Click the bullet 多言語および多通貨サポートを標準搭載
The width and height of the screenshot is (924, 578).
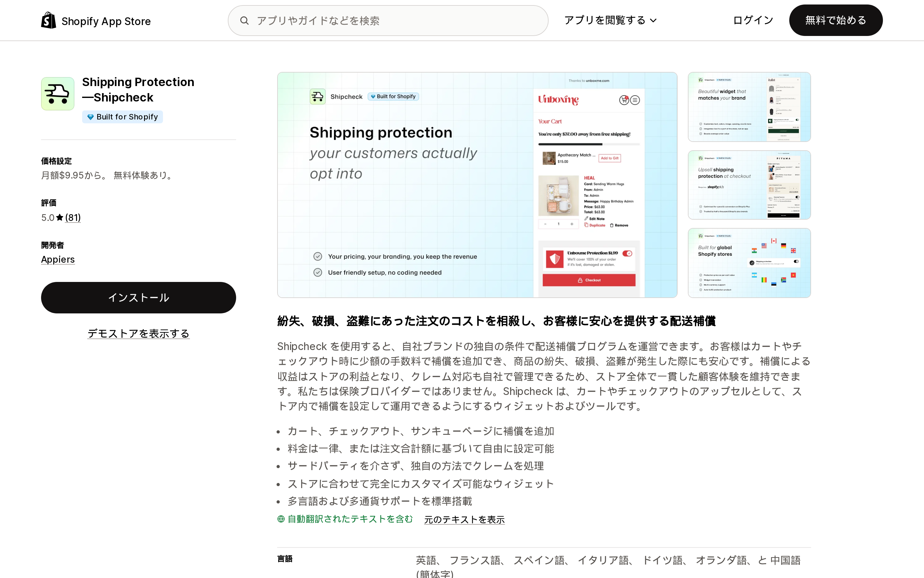pyautogui.click(x=380, y=501)
